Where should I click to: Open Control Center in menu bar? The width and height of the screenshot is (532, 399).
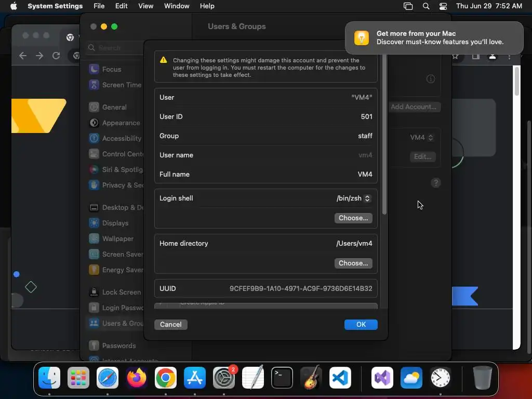pyautogui.click(x=443, y=6)
